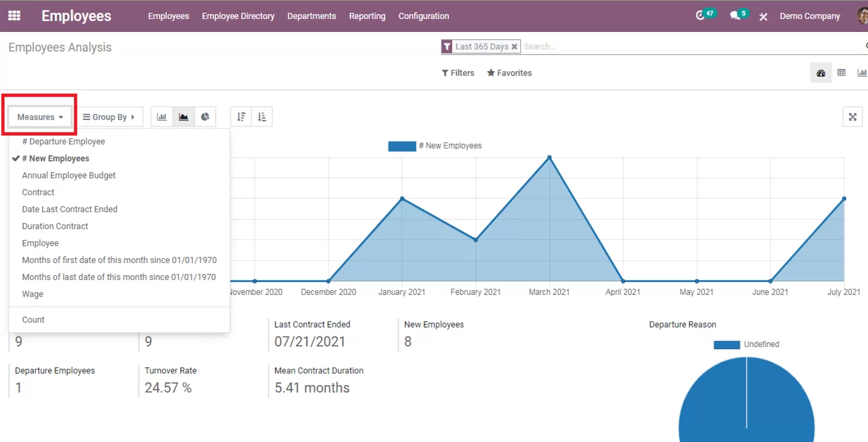Expand the graph to full screen
This screenshot has width=868, height=442.
852,117
